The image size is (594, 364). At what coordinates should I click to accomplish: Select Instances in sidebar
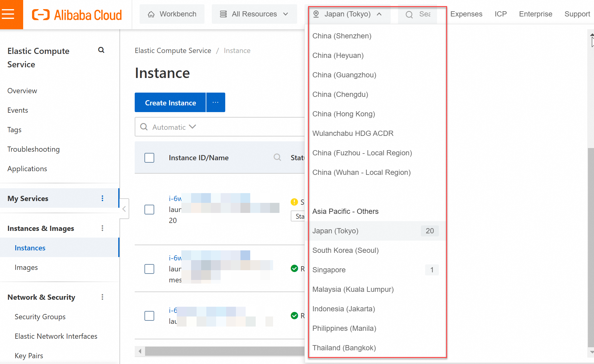(x=59, y=248)
